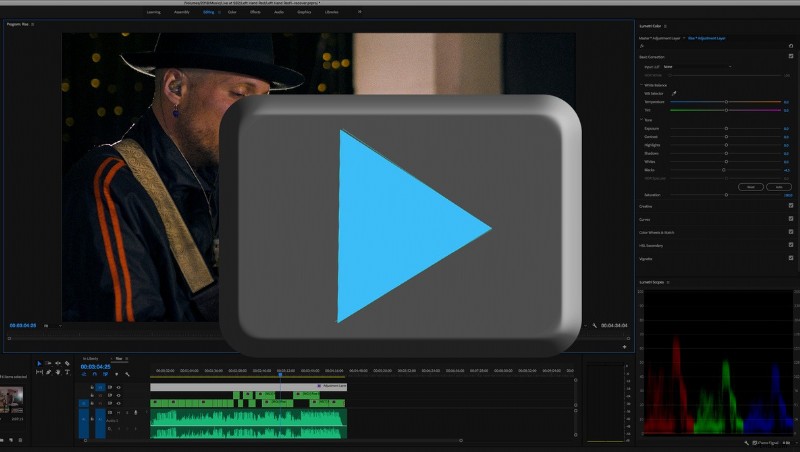Viewport: 800px width, 452px height.
Task: Collapse the Tone section
Action: point(641,119)
